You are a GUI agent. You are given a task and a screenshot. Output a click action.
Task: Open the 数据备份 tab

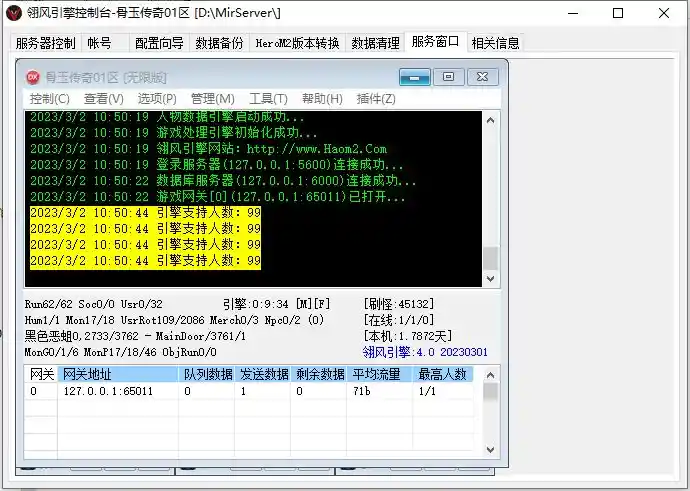[219, 43]
